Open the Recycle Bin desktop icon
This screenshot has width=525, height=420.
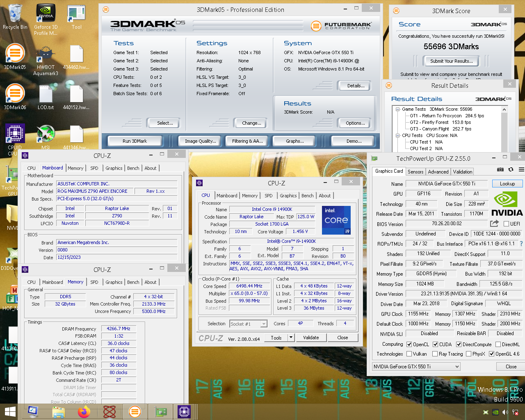15,17
